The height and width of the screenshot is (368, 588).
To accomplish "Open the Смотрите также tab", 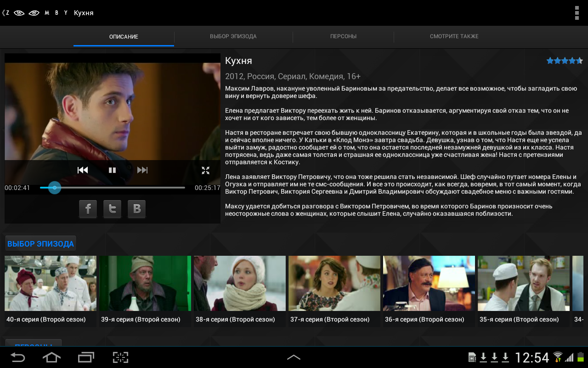I will [454, 36].
